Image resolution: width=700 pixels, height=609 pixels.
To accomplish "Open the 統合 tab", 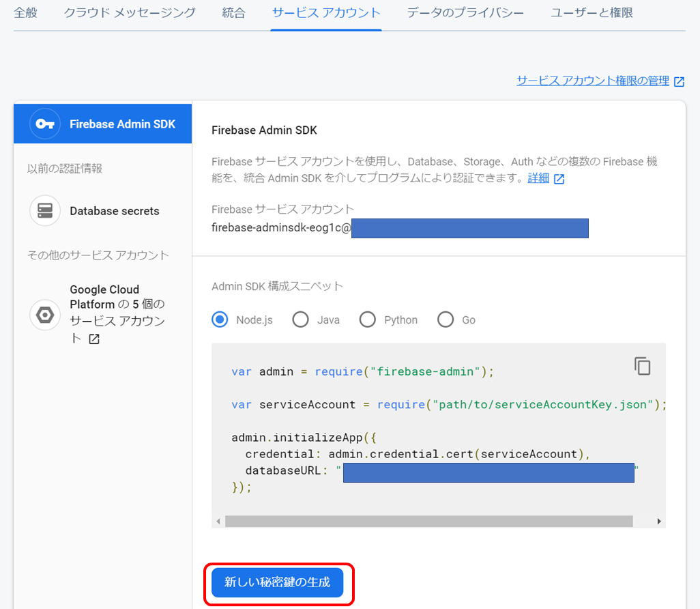I will [x=233, y=12].
